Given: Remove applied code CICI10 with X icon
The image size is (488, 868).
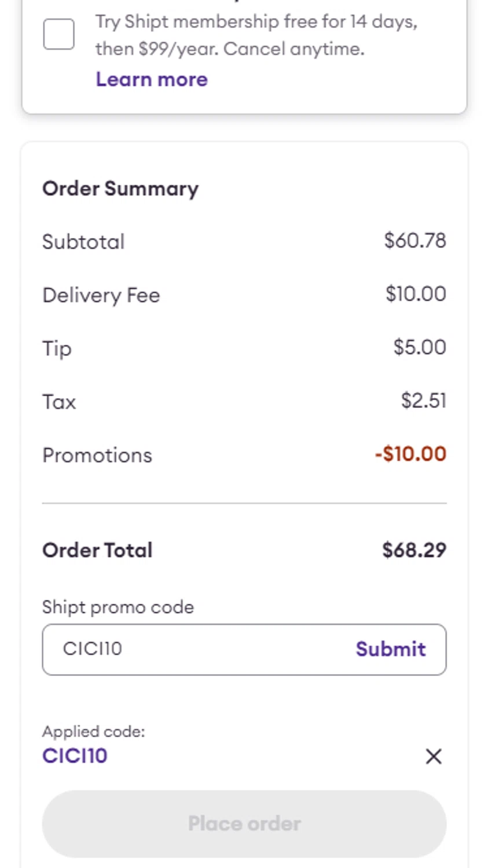Looking at the screenshot, I should [x=433, y=756].
